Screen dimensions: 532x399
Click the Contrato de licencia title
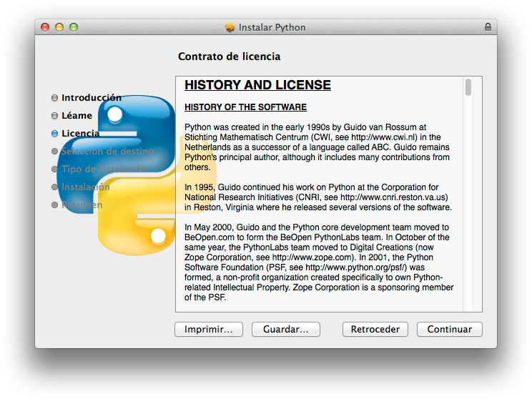coord(230,56)
